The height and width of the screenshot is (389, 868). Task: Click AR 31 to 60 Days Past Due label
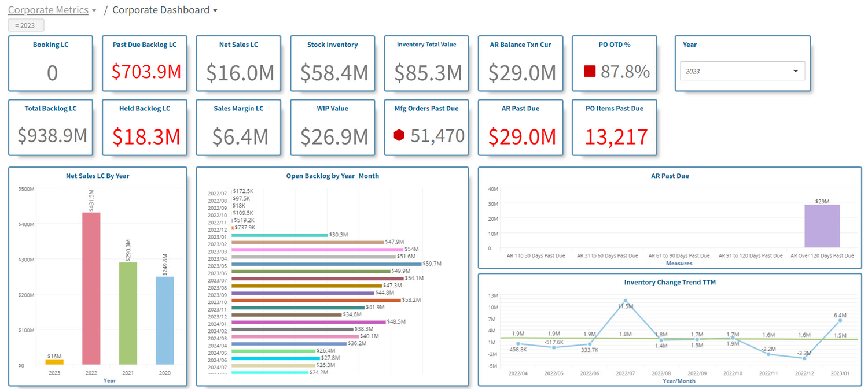click(x=608, y=255)
